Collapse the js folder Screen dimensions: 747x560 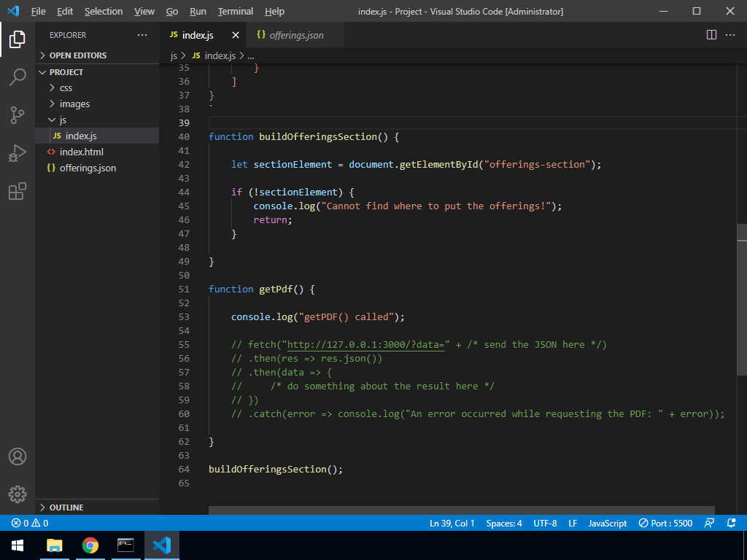[x=63, y=120]
